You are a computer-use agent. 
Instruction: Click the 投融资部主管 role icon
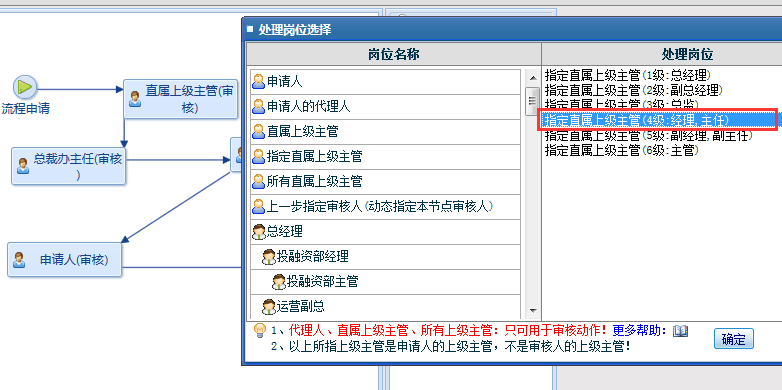point(279,282)
